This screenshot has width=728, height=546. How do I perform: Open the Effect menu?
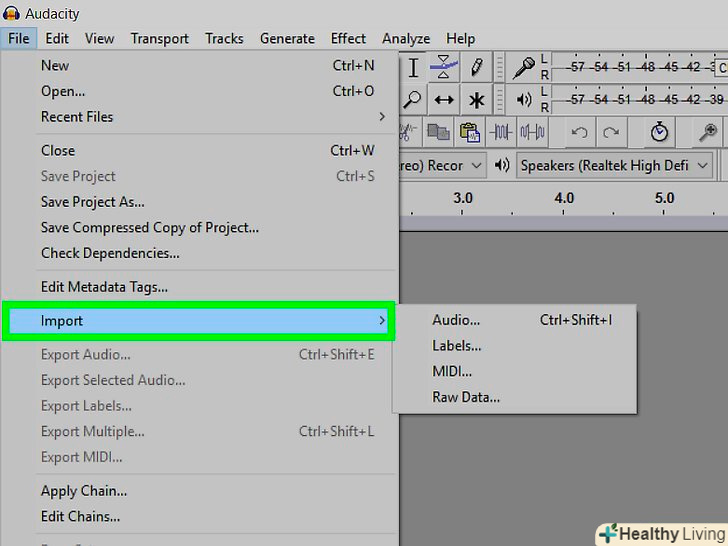coord(348,39)
